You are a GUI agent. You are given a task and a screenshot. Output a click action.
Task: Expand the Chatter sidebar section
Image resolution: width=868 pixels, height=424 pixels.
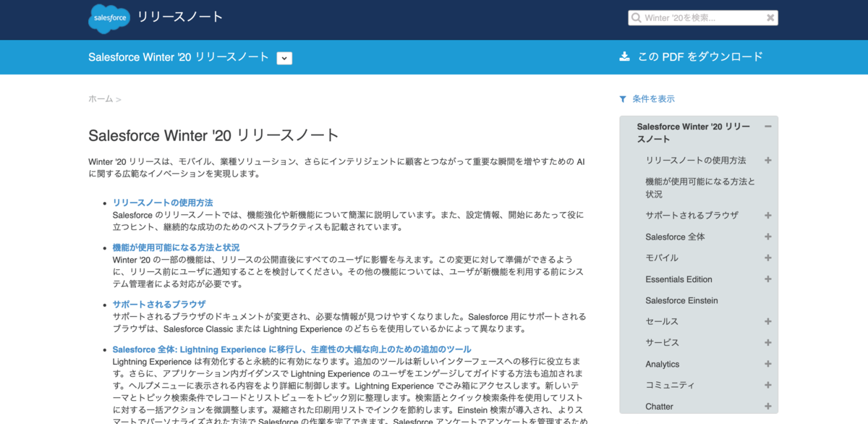click(x=767, y=406)
